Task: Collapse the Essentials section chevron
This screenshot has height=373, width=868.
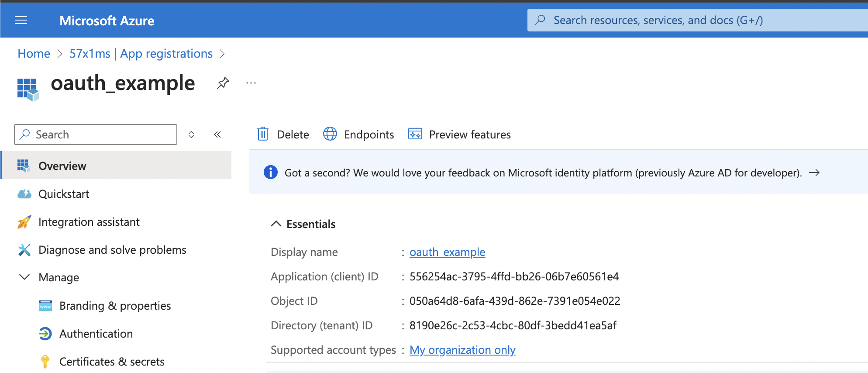Action: point(276,224)
